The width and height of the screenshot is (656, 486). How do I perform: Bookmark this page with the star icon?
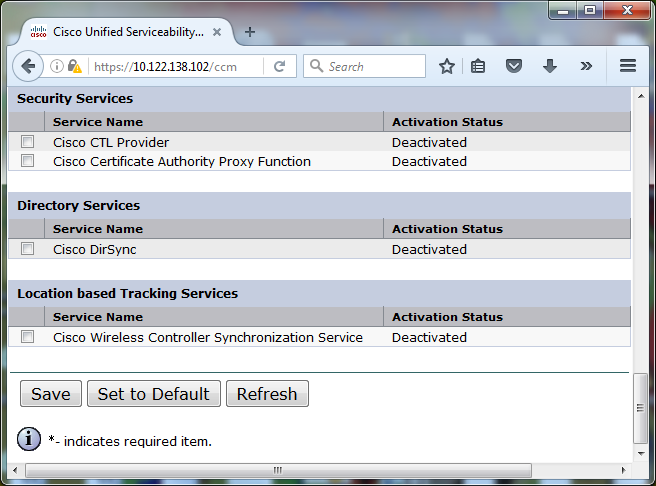tap(447, 66)
